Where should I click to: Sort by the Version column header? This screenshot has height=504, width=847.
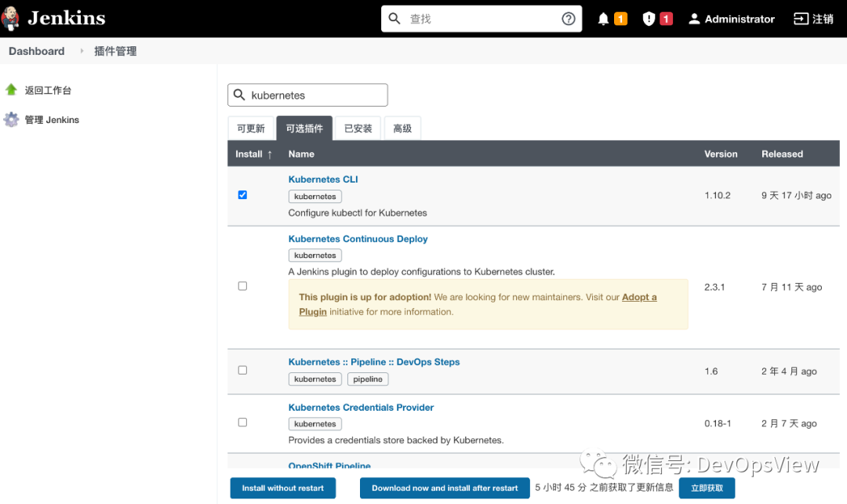(x=721, y=154)
